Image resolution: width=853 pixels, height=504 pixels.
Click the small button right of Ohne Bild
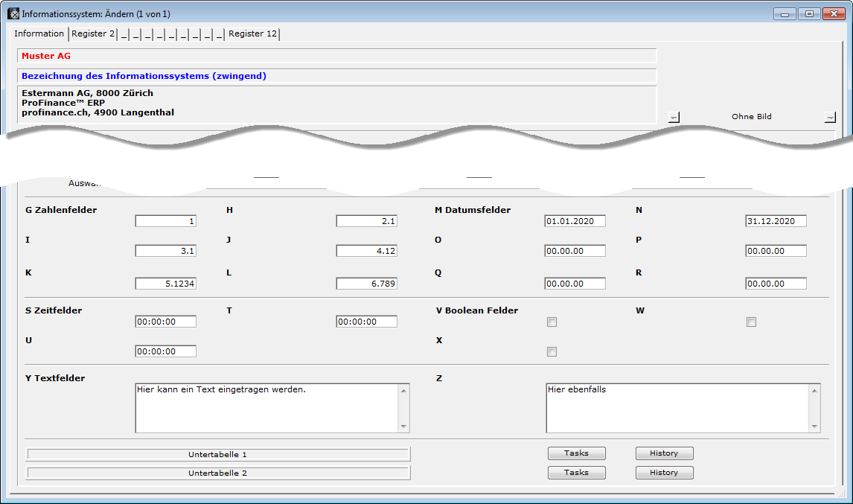tap(830, 117)
